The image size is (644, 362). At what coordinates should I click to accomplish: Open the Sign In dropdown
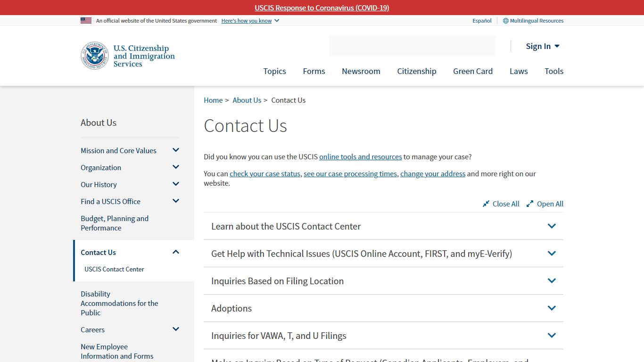pyautogui.click(x=543, y=46)
